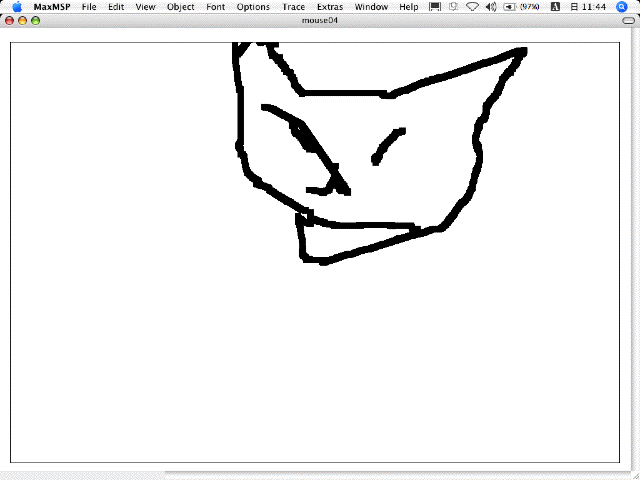Image resolution: width=640 pixels, height=480 pixels.
Task: Click the battery status icon
Action: click(509, 7)
